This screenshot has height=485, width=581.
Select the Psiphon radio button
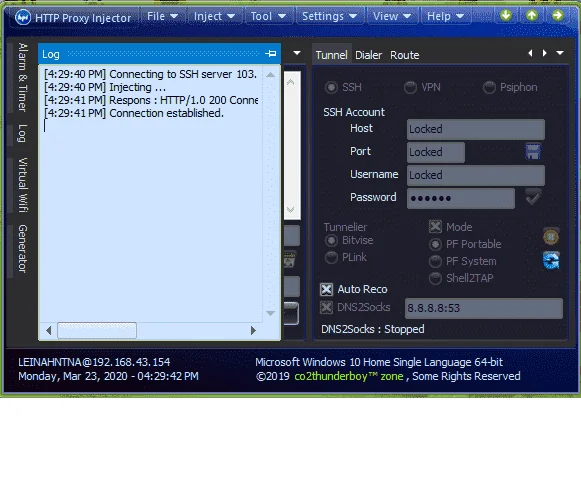tap(489, 87)
